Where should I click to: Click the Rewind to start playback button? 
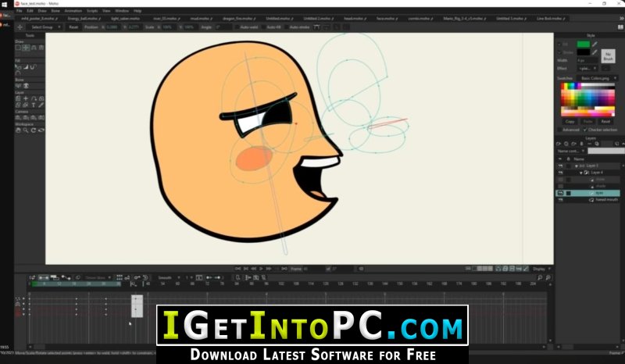click(238, 269)
